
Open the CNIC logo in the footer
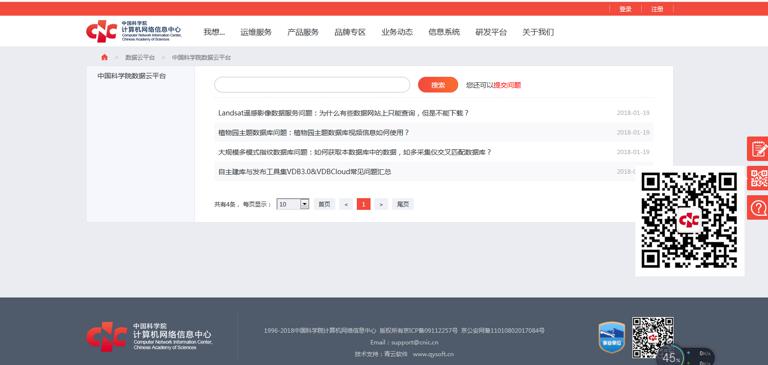(149, 336)
